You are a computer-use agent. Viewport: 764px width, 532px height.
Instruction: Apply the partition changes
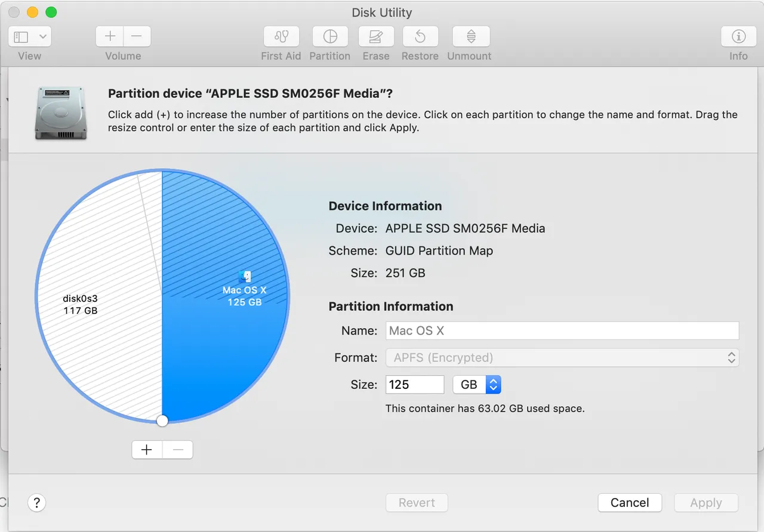click(x=706, y=503)
